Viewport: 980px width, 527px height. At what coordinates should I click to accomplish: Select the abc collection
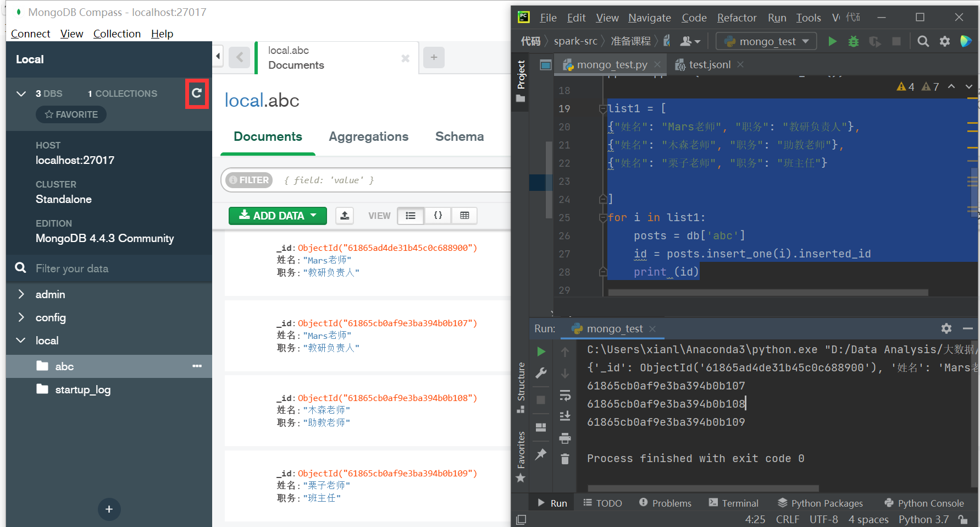pos(64,366)
